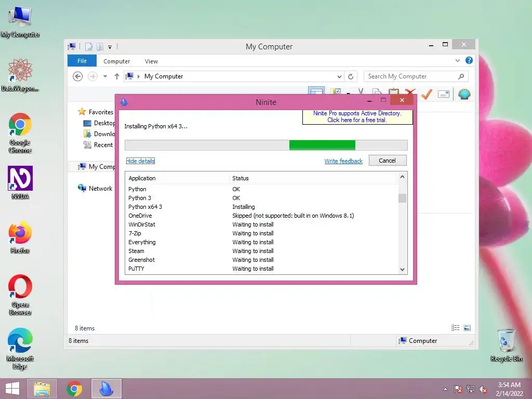Switch to details view in Explorer
This screenshot has height=399, width=532.
tap(455, 328)
